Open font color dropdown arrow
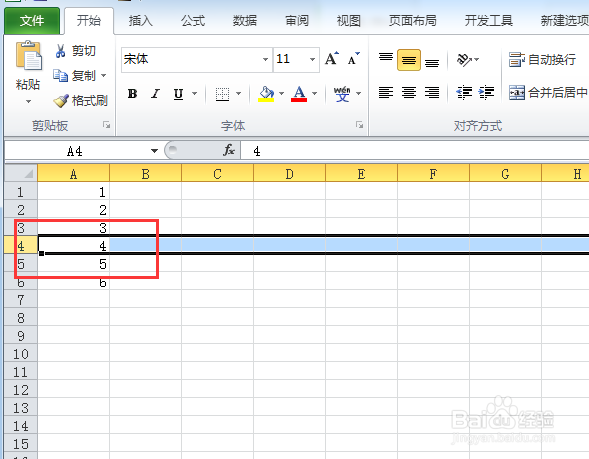Viewport: 589px width, 459px height. pos(315,94)
